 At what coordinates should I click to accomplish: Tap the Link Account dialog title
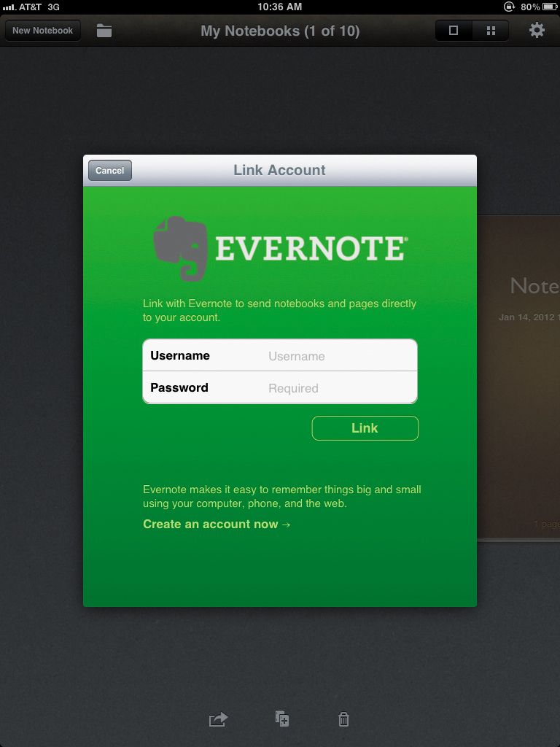pyautogui.click(x=279, y=170)
